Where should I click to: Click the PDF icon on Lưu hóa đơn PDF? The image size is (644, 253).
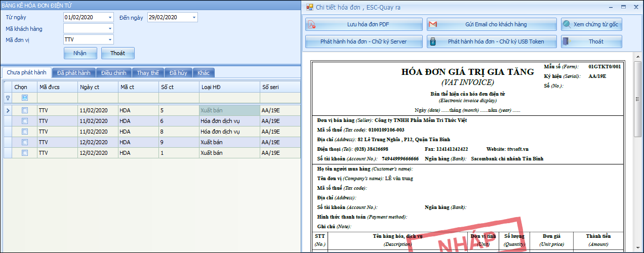pos(313,25)
